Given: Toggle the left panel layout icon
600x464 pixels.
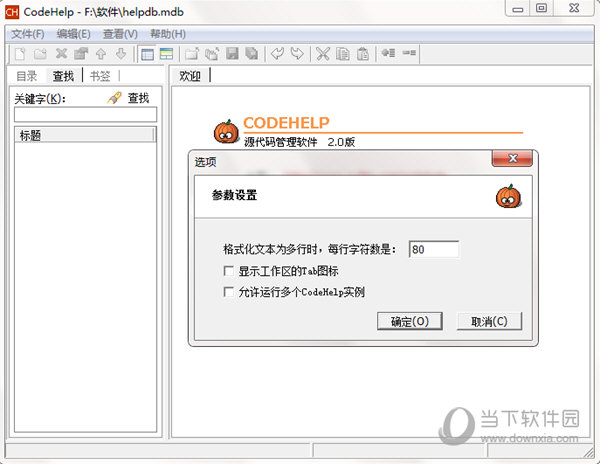Looking at the screenshot, I should pyautogui.click(x=147, y=54).
